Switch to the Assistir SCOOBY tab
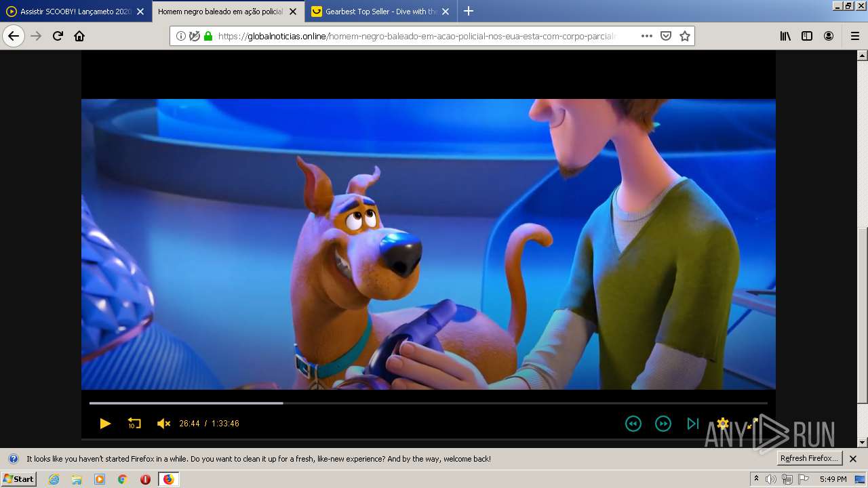The height and width of the screenshot is (488, 868). [x=76, y=12]
